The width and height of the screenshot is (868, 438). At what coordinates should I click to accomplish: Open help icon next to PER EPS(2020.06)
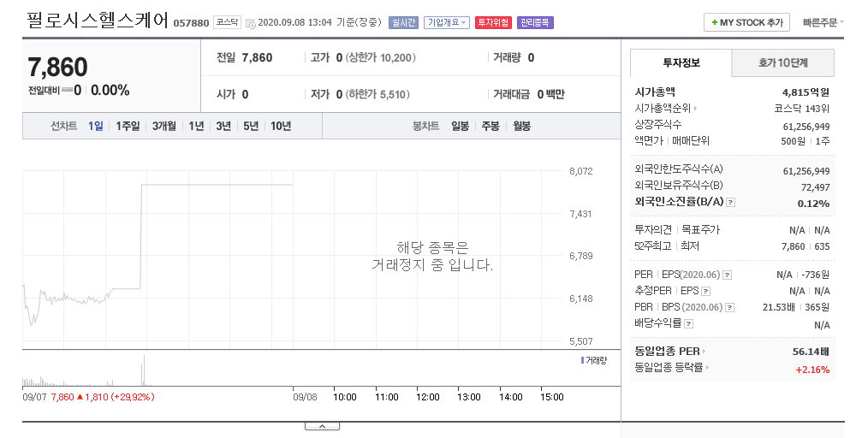pos(728,275)
